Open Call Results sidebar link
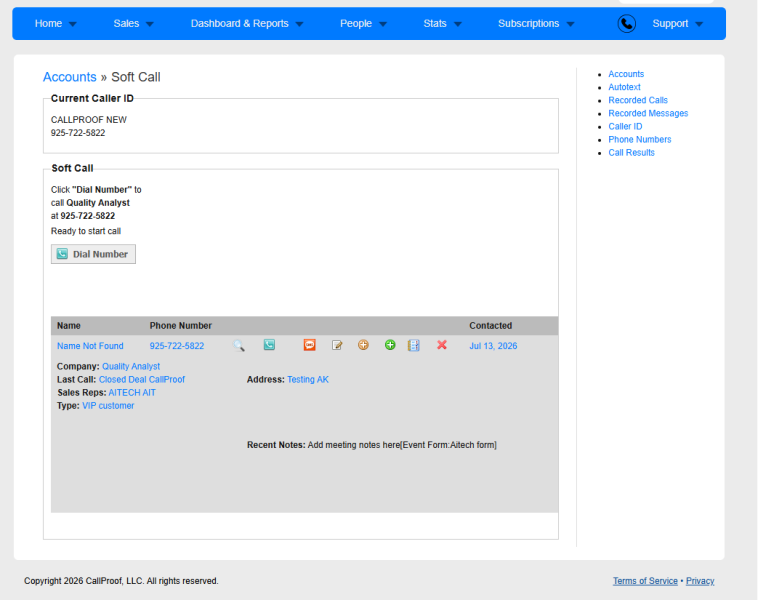The image size is (758, 600). [x=631, y=152]
